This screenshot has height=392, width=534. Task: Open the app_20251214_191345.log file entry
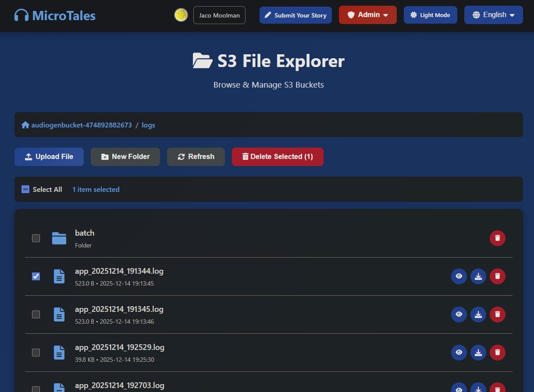(119, 309)
